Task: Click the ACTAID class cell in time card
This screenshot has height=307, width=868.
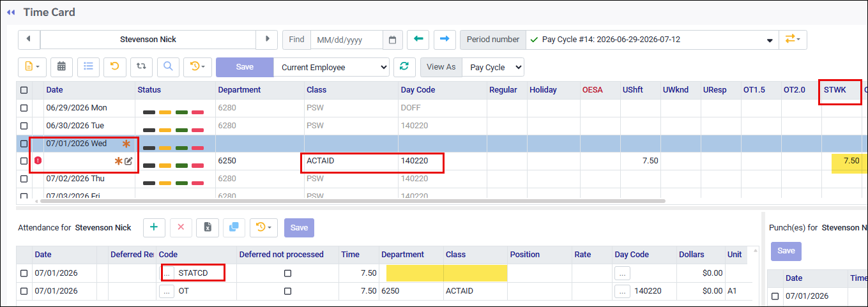Action: point(351,161)
